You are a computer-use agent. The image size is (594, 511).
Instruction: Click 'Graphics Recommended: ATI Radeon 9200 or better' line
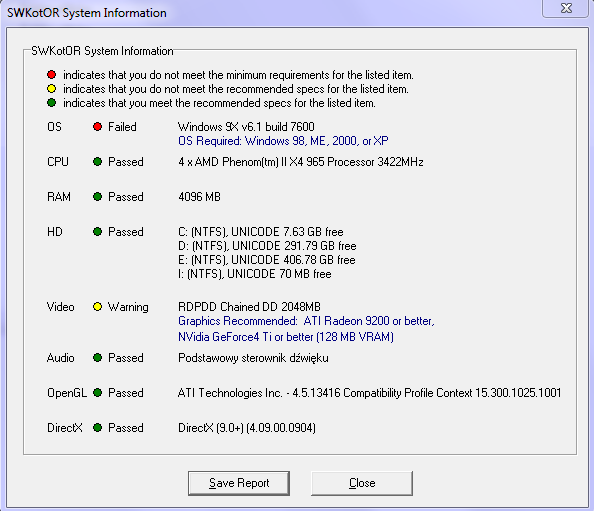click(306, 321)
